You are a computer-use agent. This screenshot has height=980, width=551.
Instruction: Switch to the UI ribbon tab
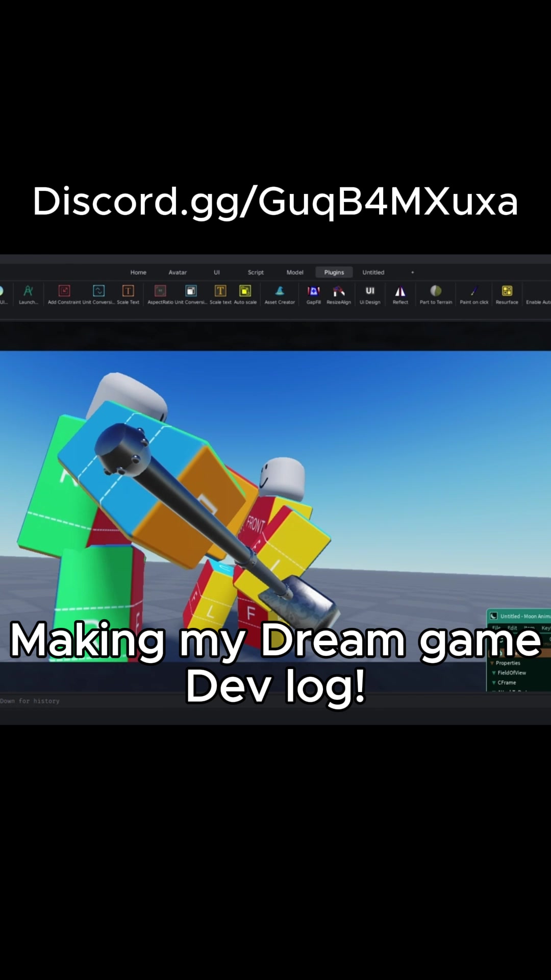[217, 273]
